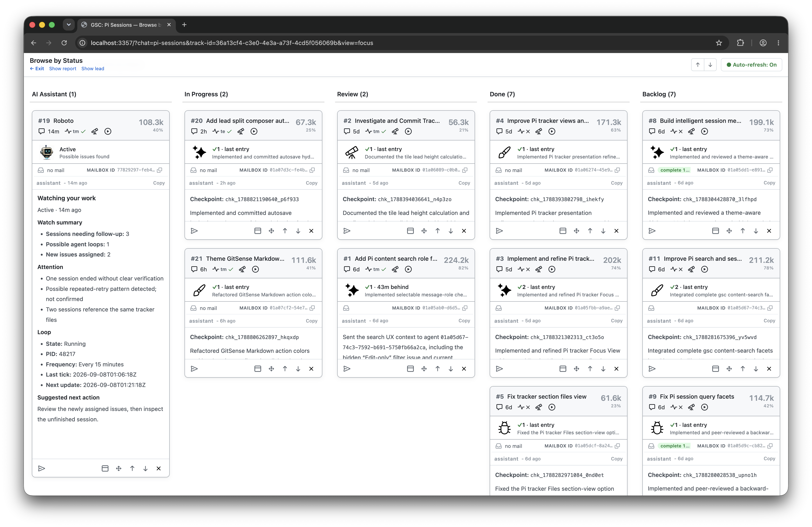Open the Show lead link
Viewport: 812px width, 527px height.
tap(93, 69)
